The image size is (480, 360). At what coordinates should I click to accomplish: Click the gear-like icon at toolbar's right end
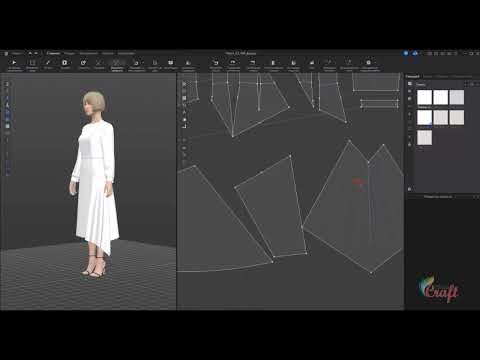(x=368, y=62)
